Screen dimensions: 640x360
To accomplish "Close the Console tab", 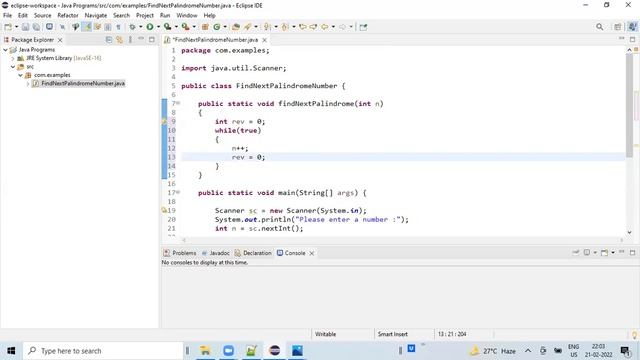I will [311, 253].
